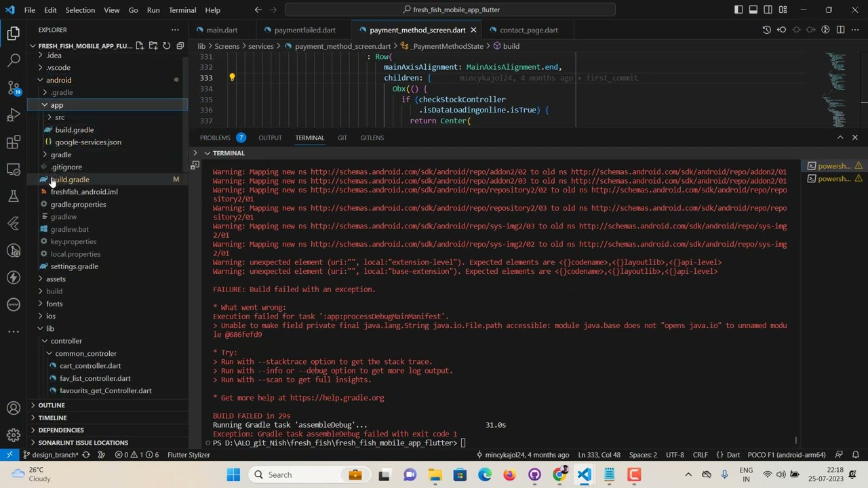The width and height of the screenshot is (868, 488).
Task: Expand the TIMELINE section
Action: pos(108,418)
